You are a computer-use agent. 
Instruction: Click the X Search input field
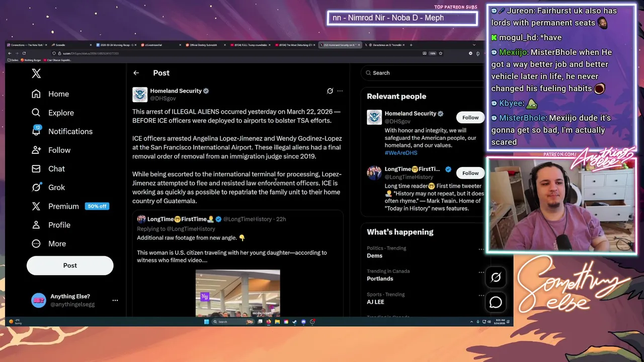[x=422, y=73]
